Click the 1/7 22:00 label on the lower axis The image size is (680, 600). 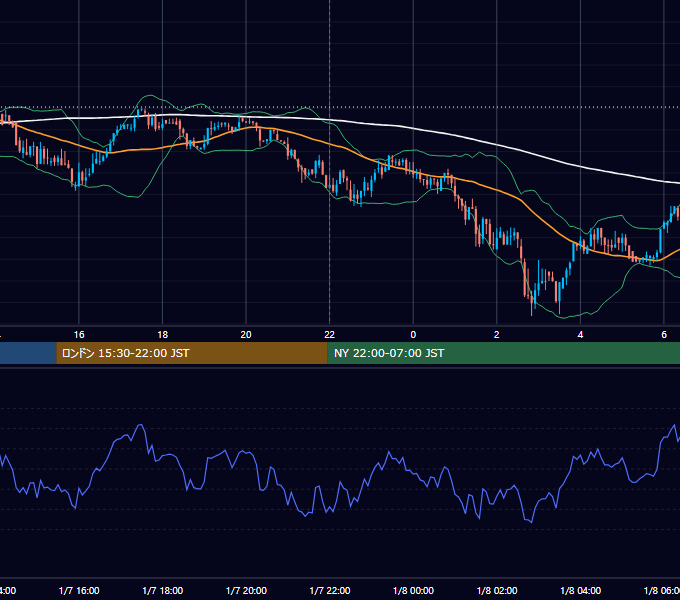coord(330,591)
